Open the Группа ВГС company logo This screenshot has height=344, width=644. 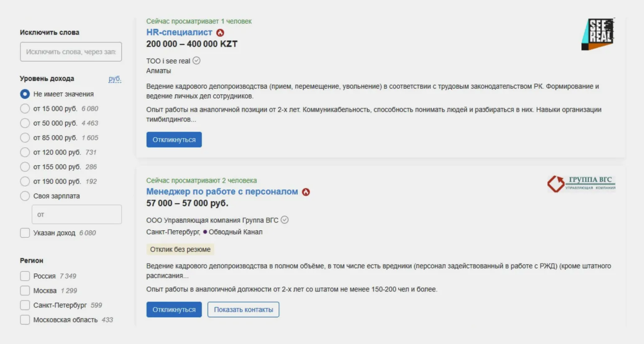(x=581, y=184)
